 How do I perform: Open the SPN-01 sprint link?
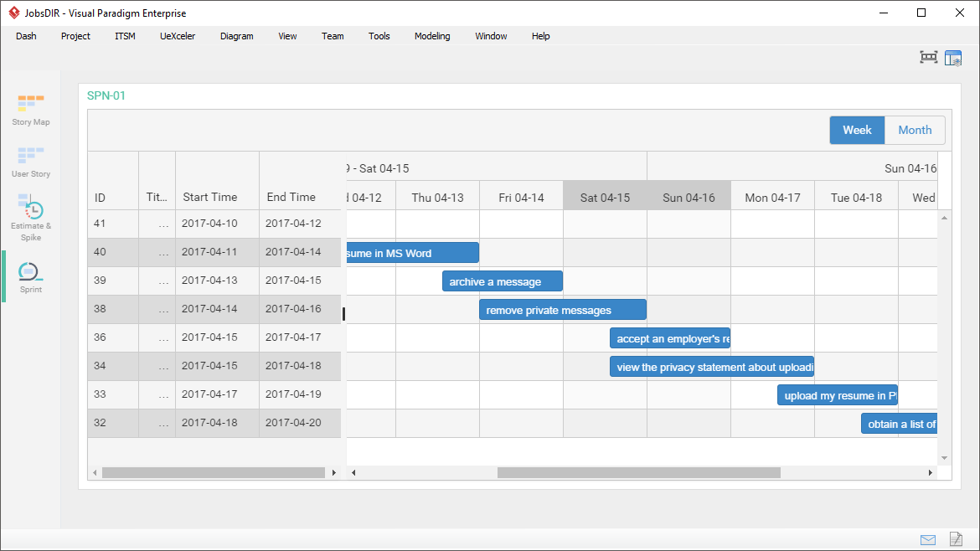[106, 95]
